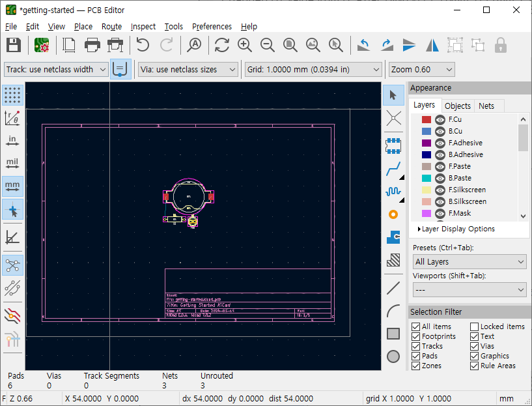532x406 pixels.
Task: Click the Plot icon
Action: (x=115, y=45)
